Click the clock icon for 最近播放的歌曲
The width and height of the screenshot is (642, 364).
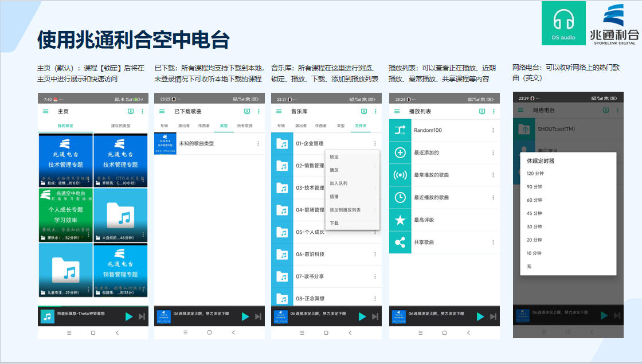coord(400,197)
